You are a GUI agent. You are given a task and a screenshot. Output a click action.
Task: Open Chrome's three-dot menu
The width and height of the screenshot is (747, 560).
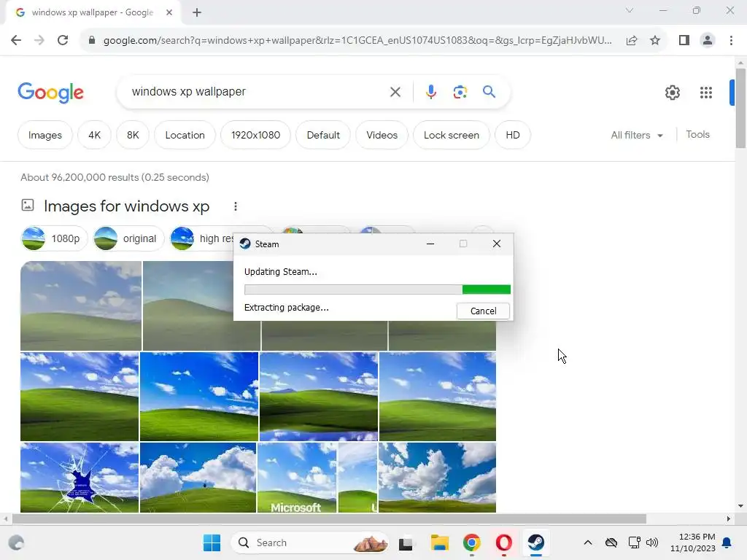731,41
